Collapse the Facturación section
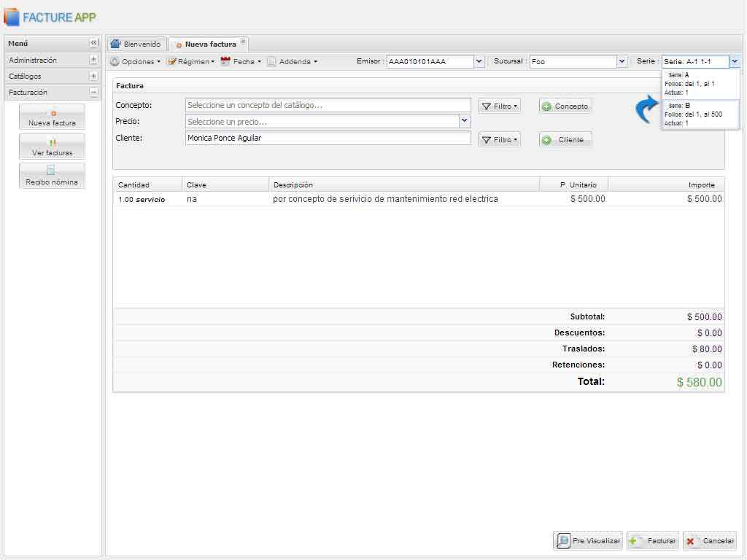 [x=93, y=93]
